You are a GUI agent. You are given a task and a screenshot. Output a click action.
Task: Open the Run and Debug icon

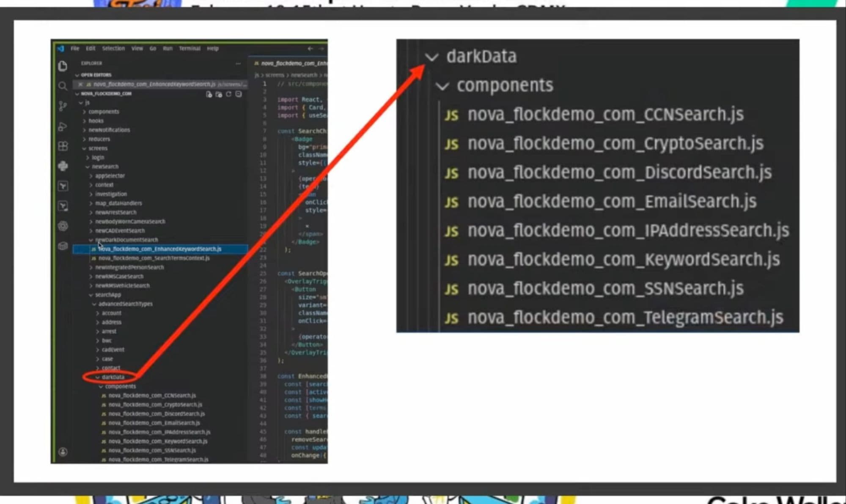pyautogui.click(x=63, y=126)
